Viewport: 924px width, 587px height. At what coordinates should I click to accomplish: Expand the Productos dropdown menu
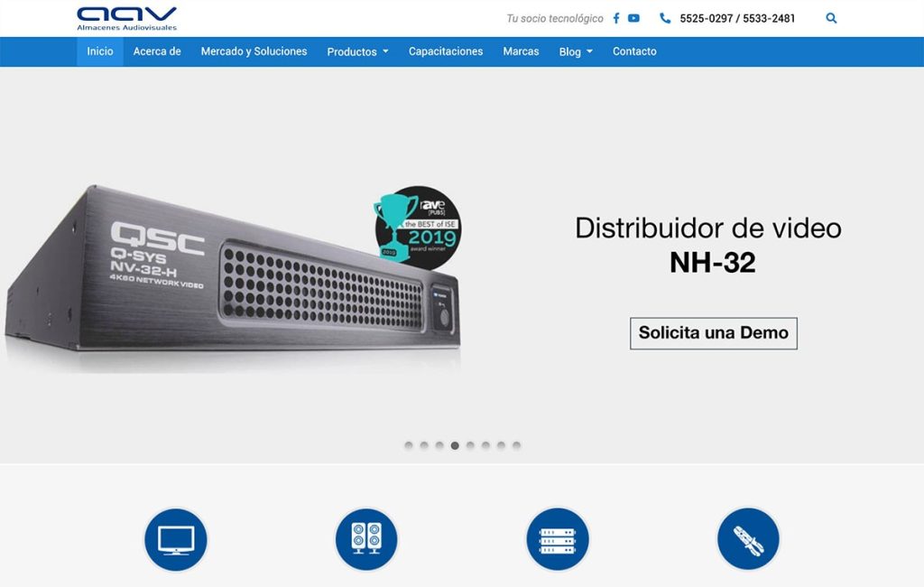click(x=357, y=51)
